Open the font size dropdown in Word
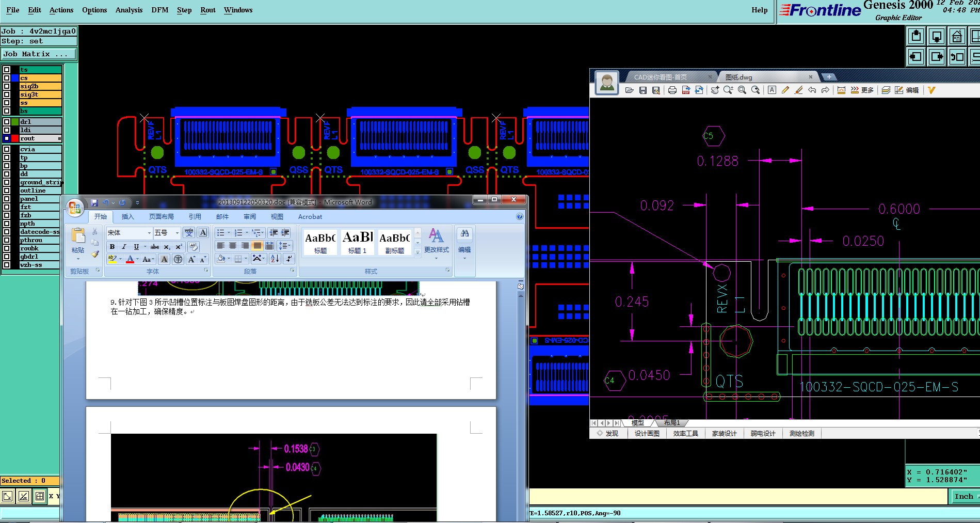Viewport: 980px width, 523px height. coord(177,233)
